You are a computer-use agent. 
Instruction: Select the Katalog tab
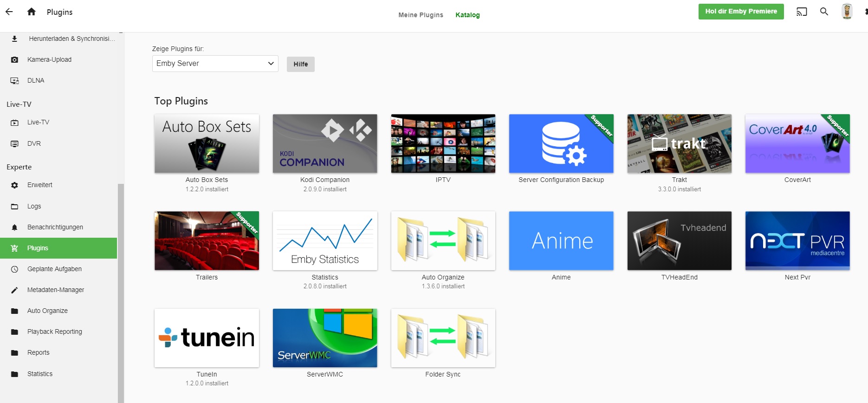[467, 15]
